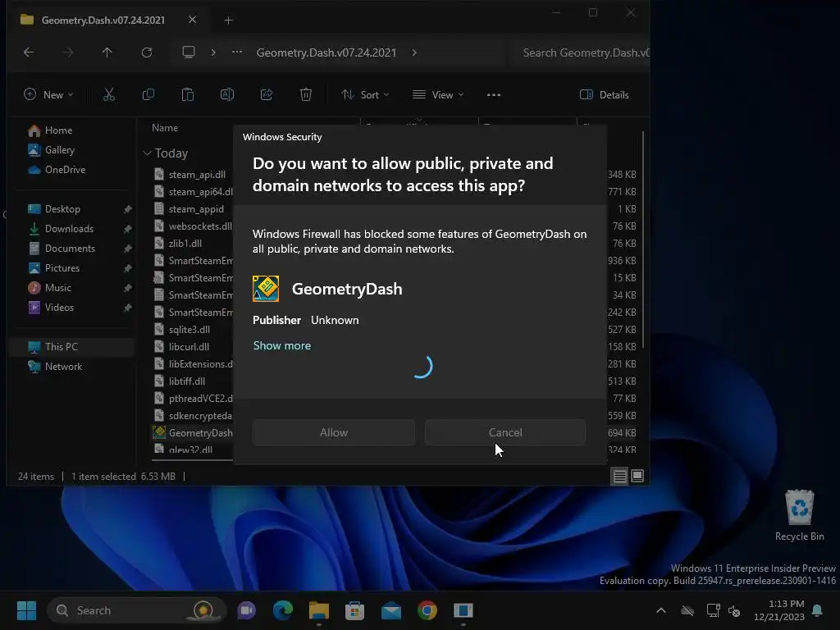Click the Delete trash icon
This screenshot has width=840, height=630.
305,95
